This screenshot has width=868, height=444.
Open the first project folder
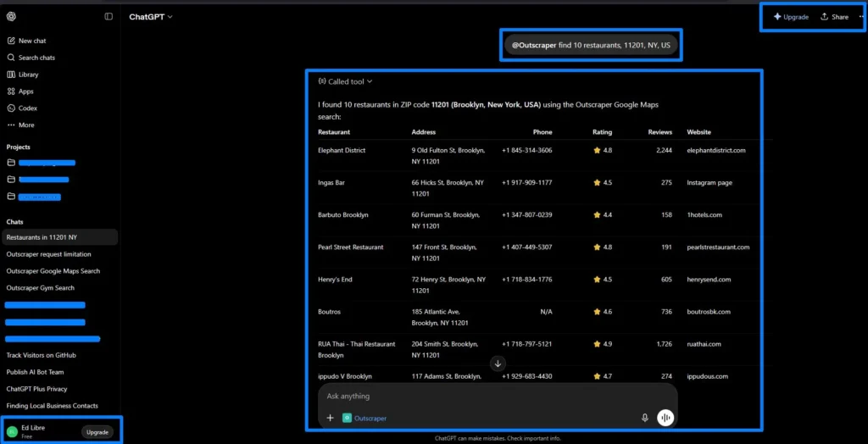point(42,163)
